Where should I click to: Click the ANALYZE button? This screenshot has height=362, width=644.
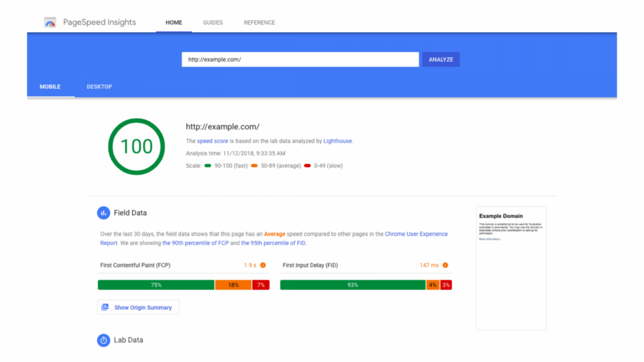coord(441,60)
